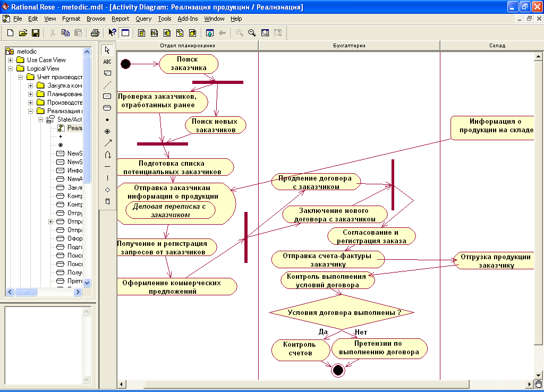Viewport: 544px width, 392px height.
Task: Select the Transition to Self tool
Action: click(107, 155)
